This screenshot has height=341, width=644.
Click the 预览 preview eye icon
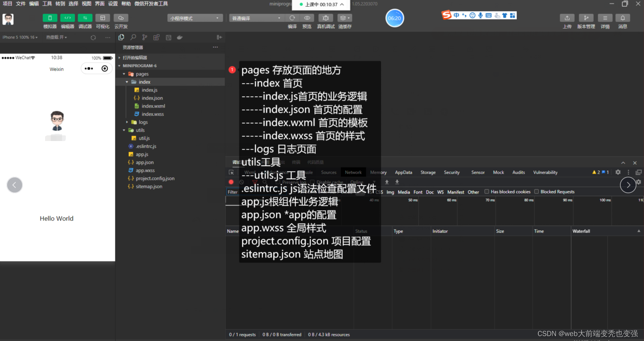pos(307,18)
